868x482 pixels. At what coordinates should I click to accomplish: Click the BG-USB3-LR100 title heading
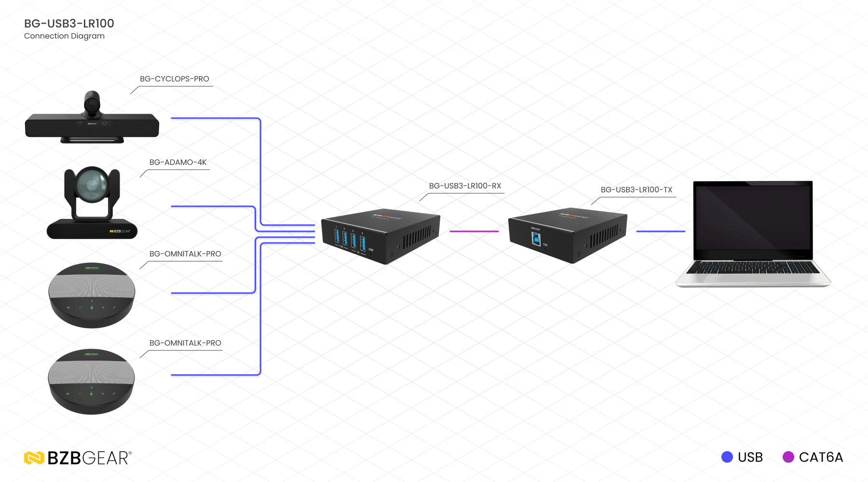(69, 24)
